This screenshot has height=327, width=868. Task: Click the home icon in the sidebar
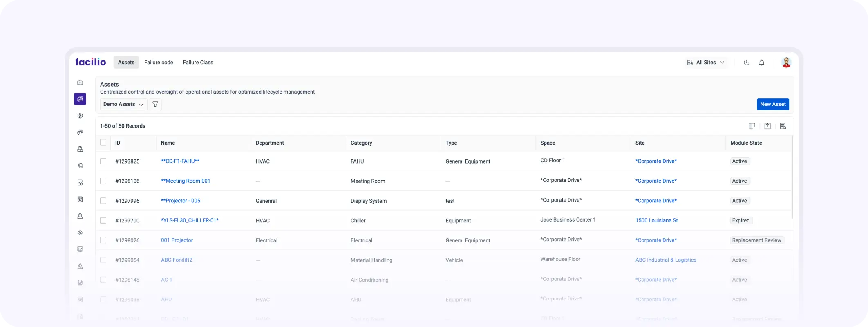click(x=80, y=83)
